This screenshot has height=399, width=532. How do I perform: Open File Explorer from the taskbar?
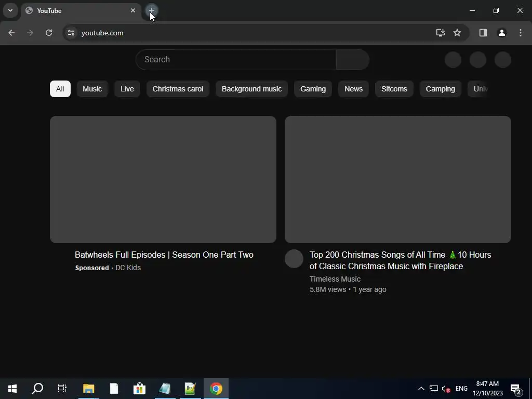click(88, 389)
